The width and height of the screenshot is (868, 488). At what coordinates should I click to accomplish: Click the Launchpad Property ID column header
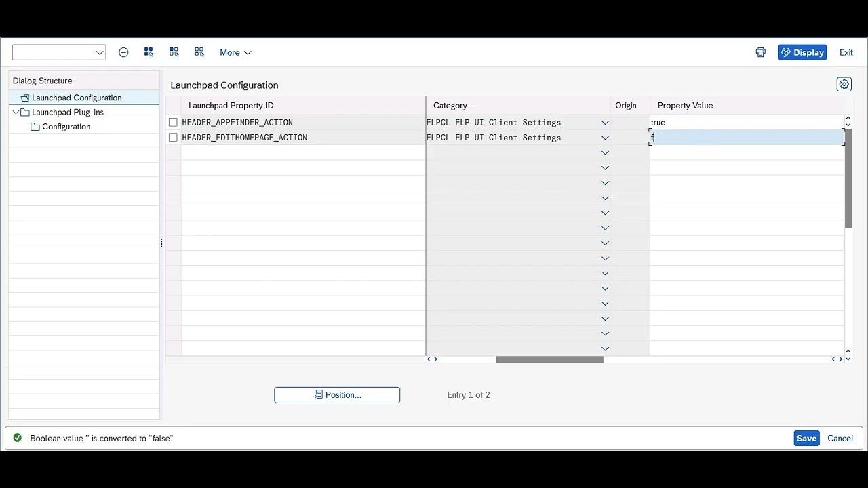click(303, 106)
